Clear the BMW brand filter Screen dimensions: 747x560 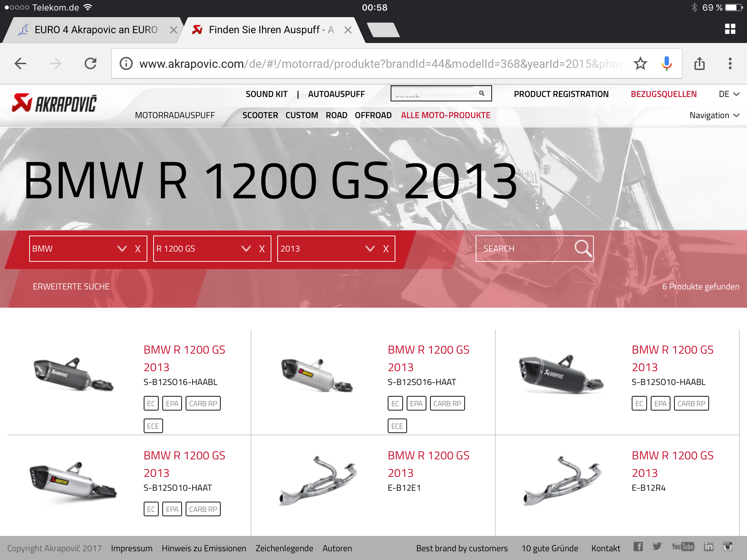click(138, 249)
